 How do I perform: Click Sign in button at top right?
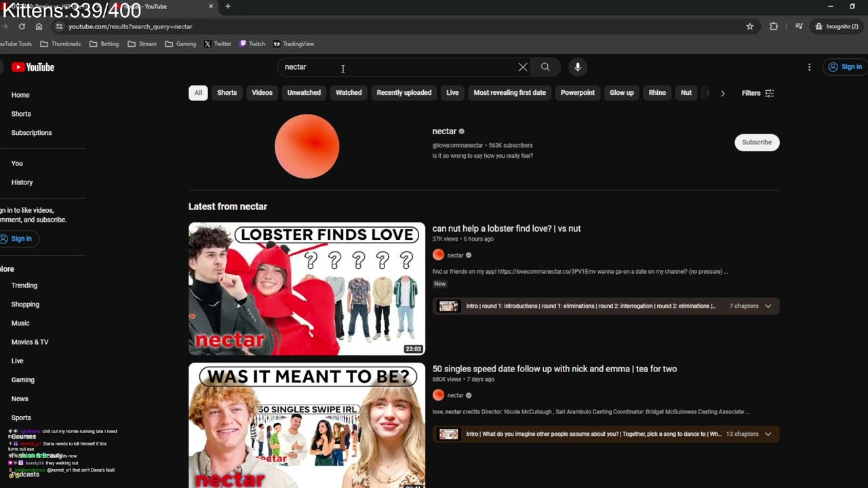tap(844, 67)
